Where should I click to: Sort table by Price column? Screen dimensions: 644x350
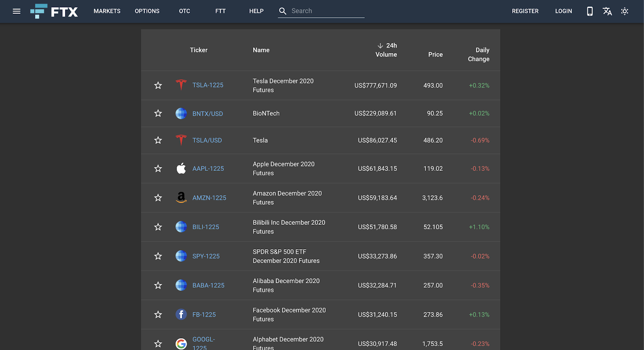[436, 54]
